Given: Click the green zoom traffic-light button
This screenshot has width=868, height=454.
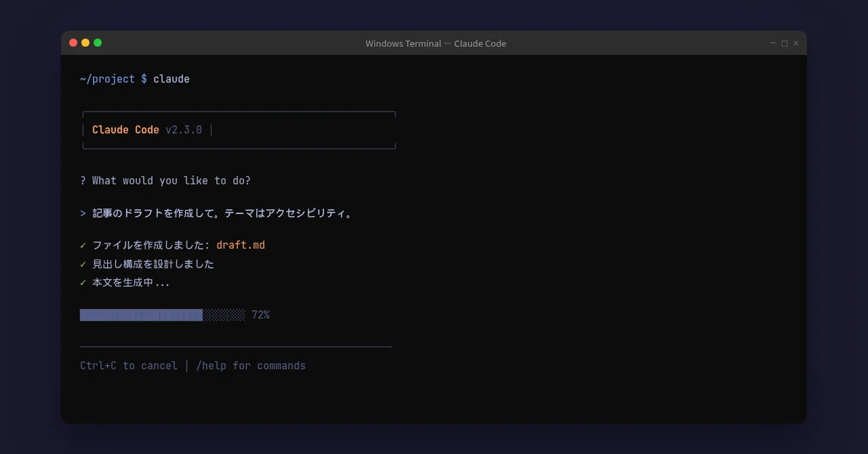Looking at the screenshot, I should click(98, 43).
